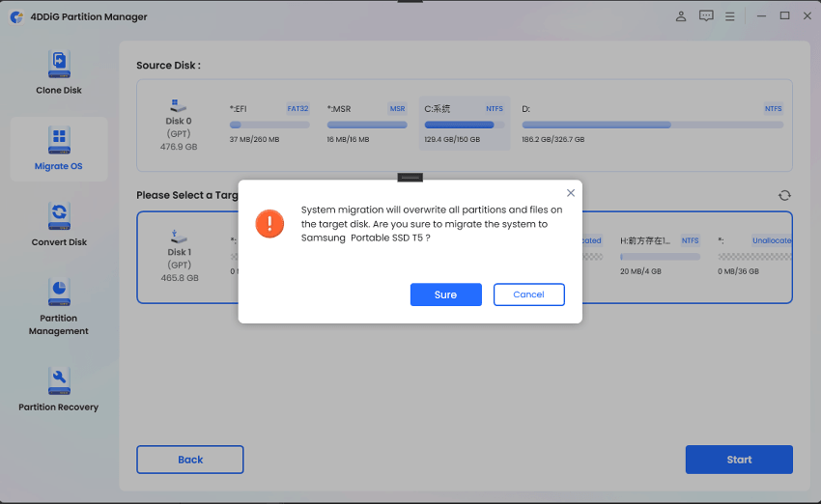Minimize the 4DDiG window

(x=761, y=16)
